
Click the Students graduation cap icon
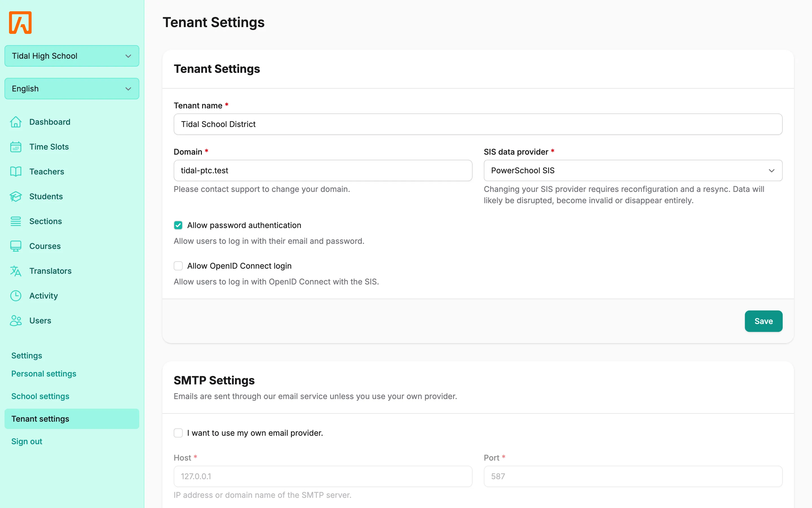pos(16,196)
